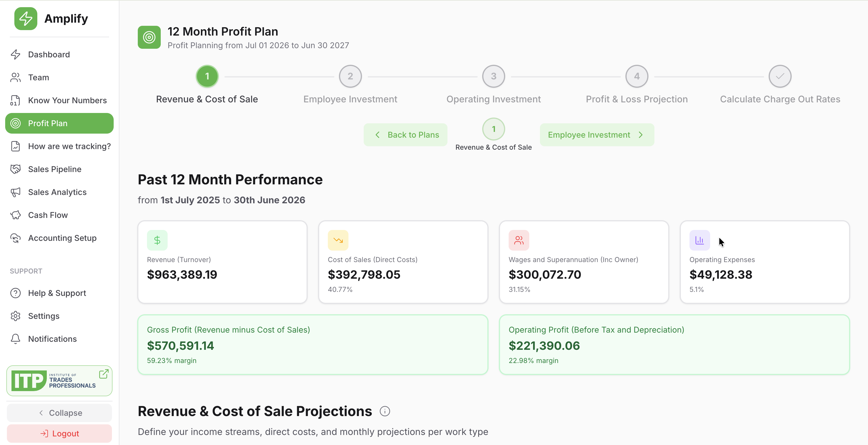Open Help & Support page
Image resolution: width=868 pixels, height=445 pixels.
tap(59, 293)
